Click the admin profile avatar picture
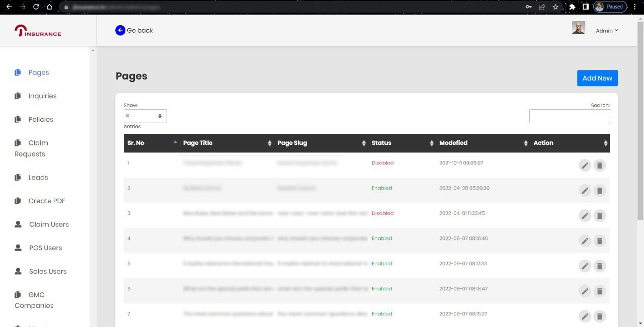644x327 pixels. pyautogui.click(x=579, y=28)
